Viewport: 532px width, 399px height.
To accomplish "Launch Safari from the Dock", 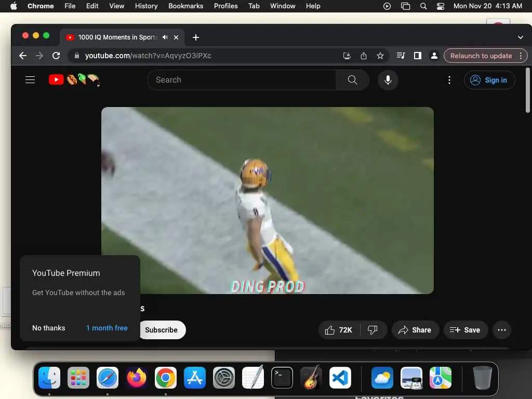I will (108, 378).
